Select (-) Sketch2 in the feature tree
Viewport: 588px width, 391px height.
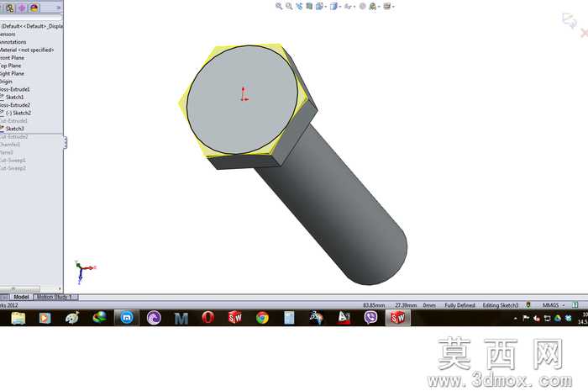(x=18, y=113)
